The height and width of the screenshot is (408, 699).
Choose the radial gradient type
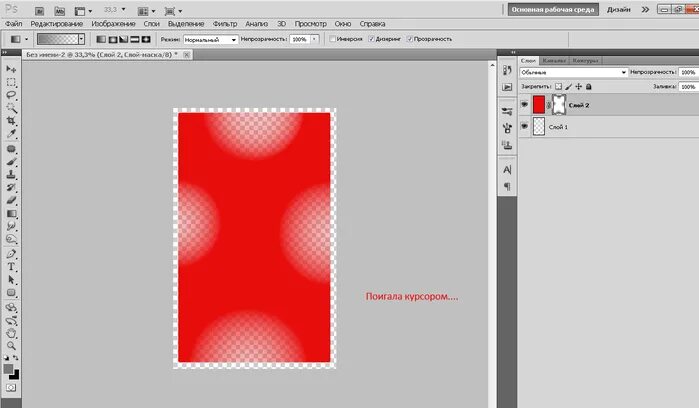113,39
